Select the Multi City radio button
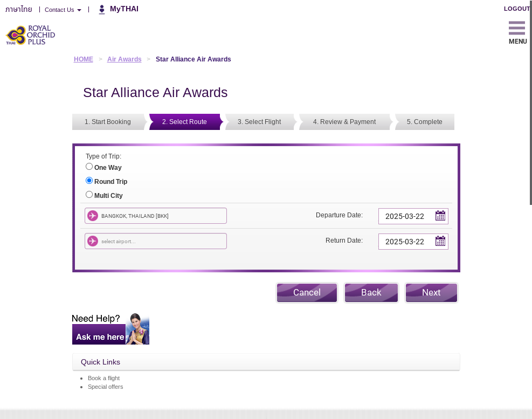This screenshot has height=419, width=532. (89, 195)
